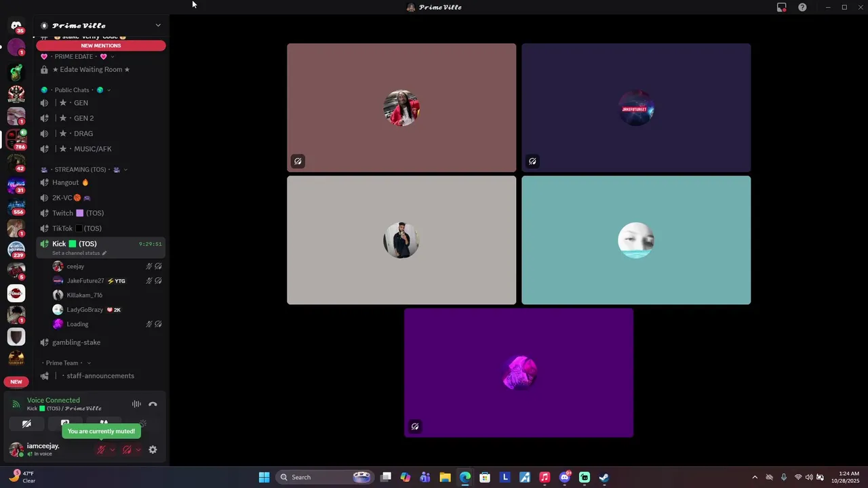Expand the PrimeVille server header menu
Screen dimensions: 868x488
[100, 26]
